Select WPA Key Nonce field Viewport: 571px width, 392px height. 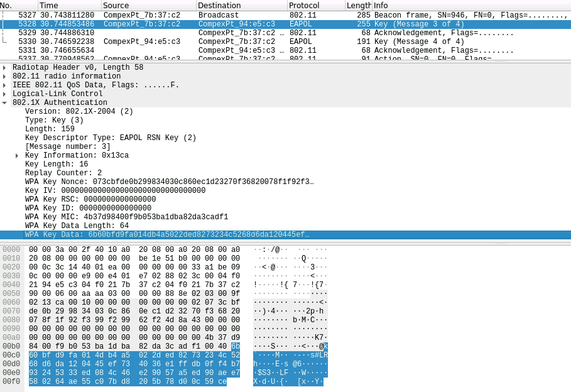click(170, 182)
